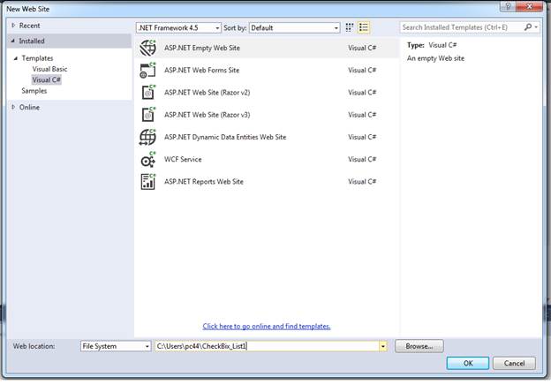The width and height of the screenshot is (551, 392).
Task: Click the Installed label in sidebar
Action: pos(32,41)
